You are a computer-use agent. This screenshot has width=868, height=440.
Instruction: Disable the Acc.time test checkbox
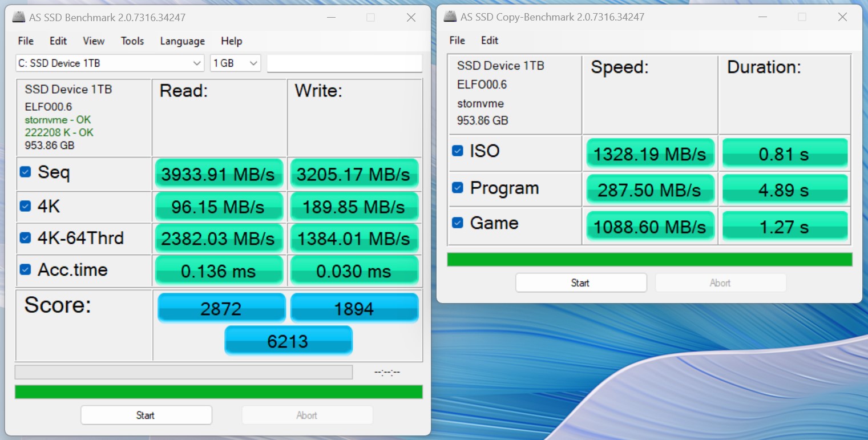point(25,269)
